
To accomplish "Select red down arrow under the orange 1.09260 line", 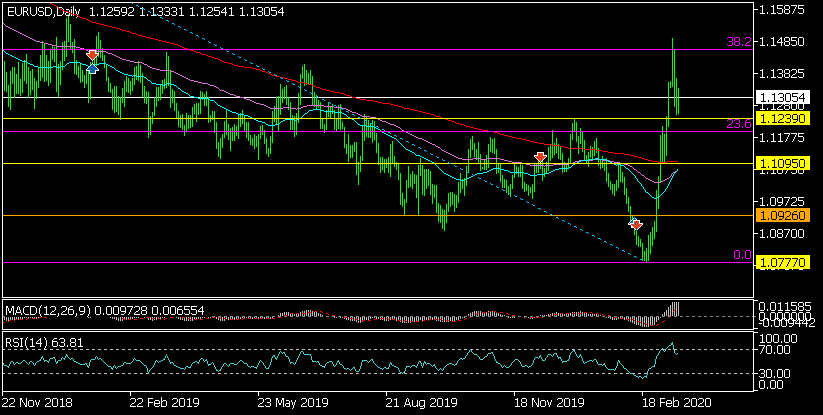I will [x=636, y=225].
